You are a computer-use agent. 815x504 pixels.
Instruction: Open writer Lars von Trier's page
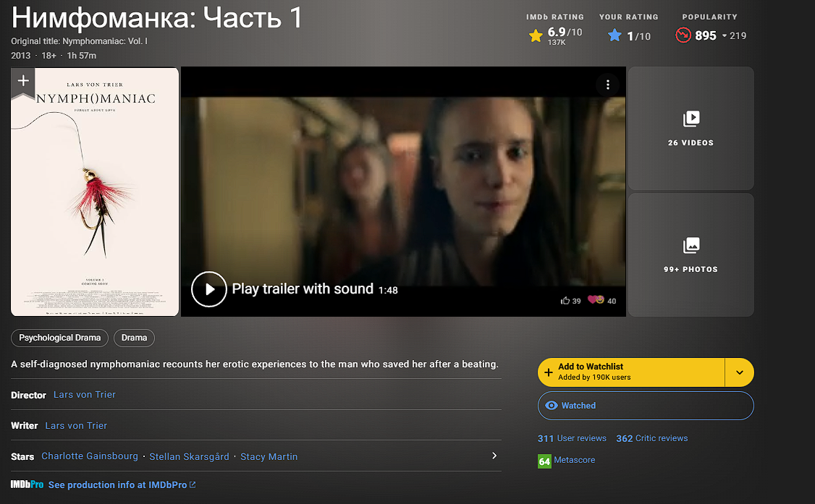[76, 426]
